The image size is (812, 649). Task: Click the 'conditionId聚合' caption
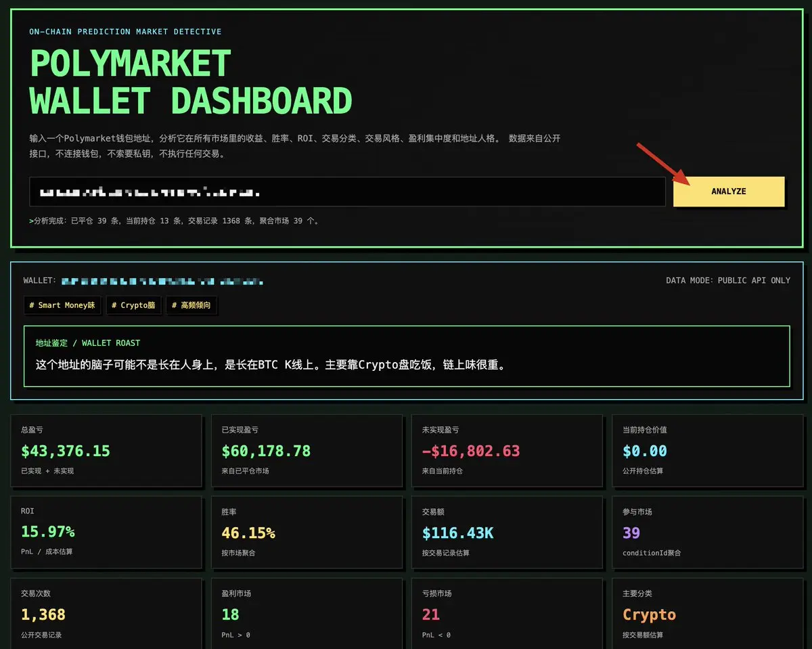point(652,553)
